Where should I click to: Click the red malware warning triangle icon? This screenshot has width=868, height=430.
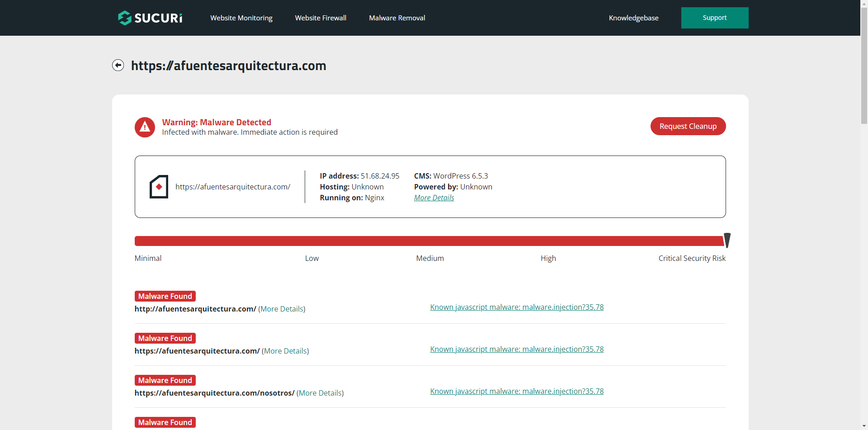click(x=145, y=127)
